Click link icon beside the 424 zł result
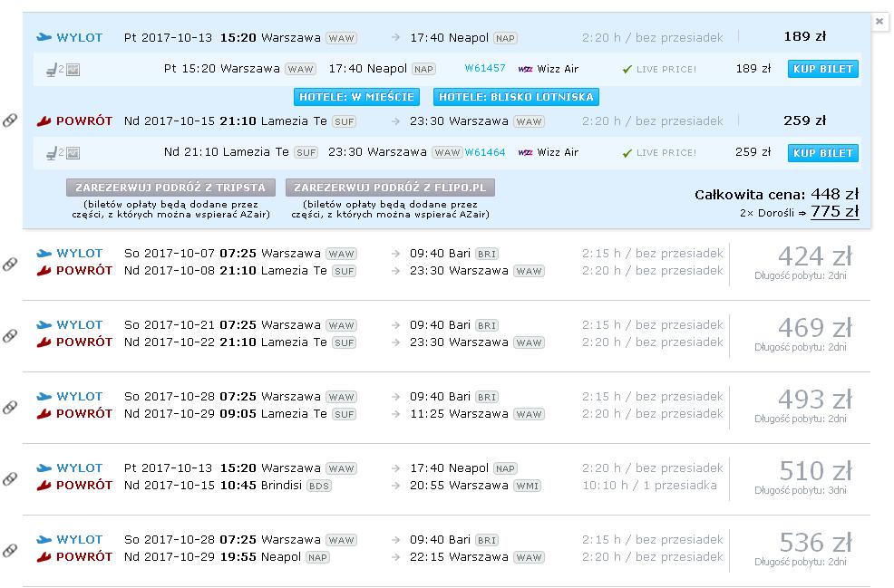 click(10, 265)
